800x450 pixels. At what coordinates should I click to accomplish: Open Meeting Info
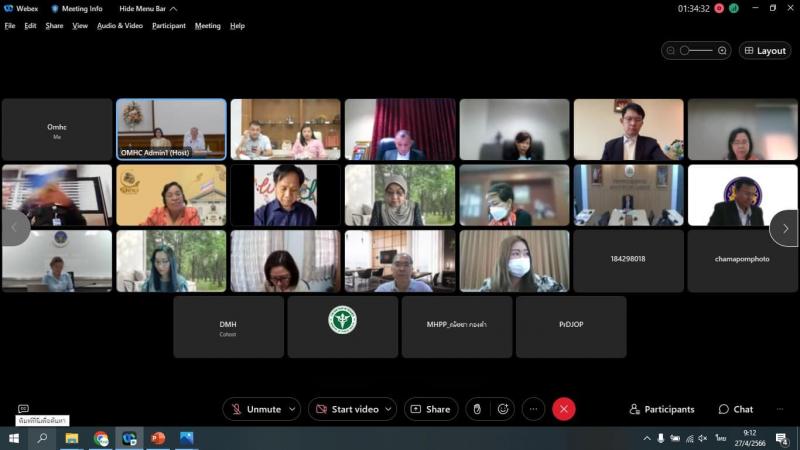tap(77, 9)
